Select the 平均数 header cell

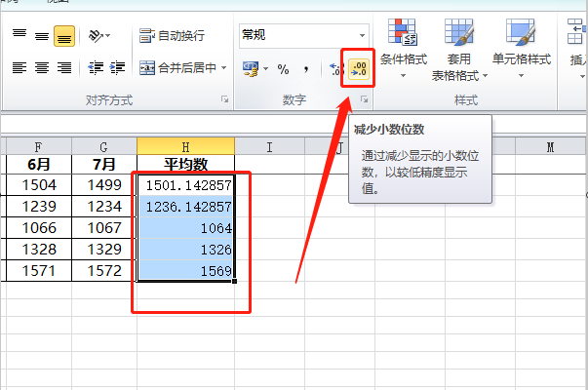185,164
